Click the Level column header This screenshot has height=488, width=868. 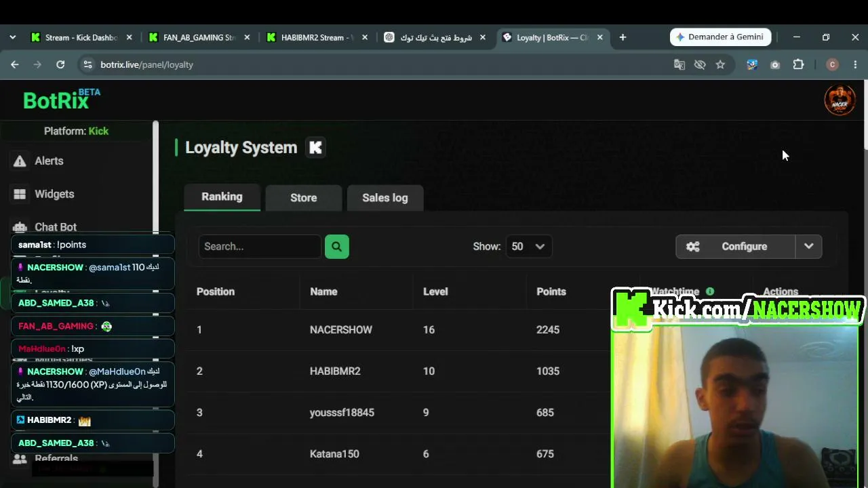[435, 291]
